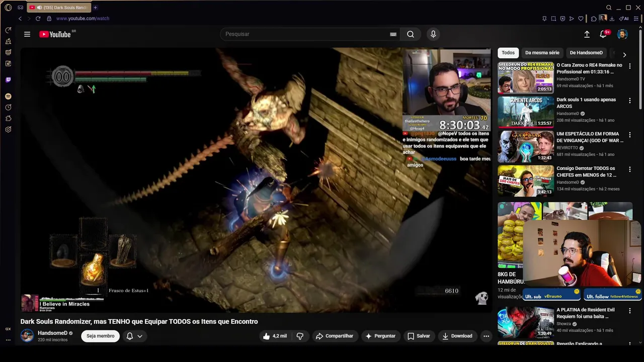644x362 pixels.
Task: Open browser profile avatar in toolbar
Action: coord(603,19)
